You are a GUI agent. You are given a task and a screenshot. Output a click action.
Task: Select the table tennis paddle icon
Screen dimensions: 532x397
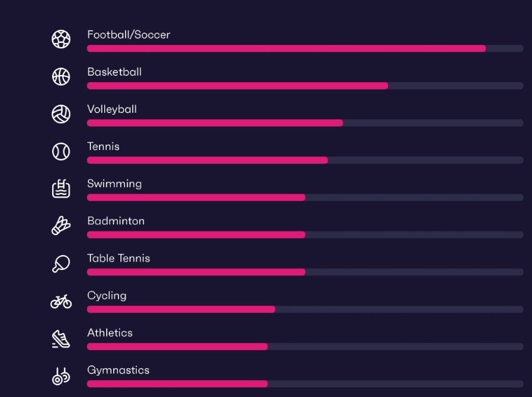(61, 264)
